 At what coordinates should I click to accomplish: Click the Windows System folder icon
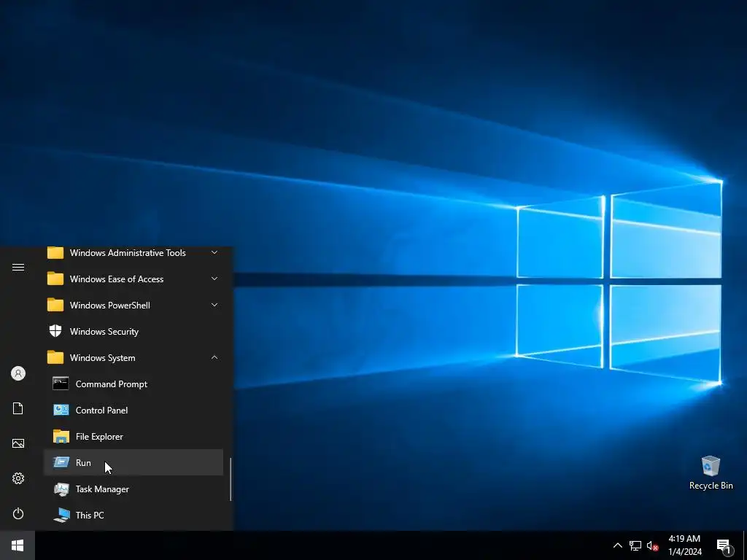click(x=55, y=357)
